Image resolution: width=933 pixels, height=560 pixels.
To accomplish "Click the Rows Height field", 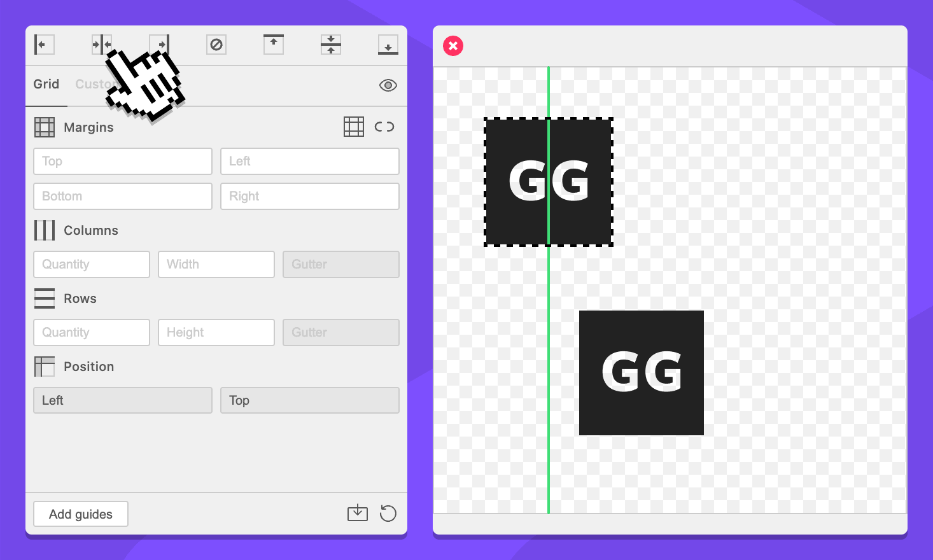I will [216, 333].
